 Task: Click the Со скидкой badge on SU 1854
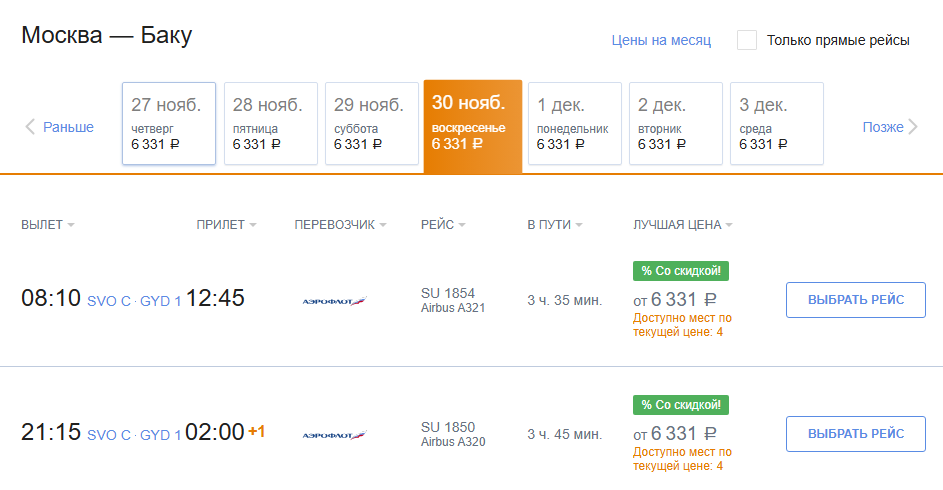coord(681,271)
